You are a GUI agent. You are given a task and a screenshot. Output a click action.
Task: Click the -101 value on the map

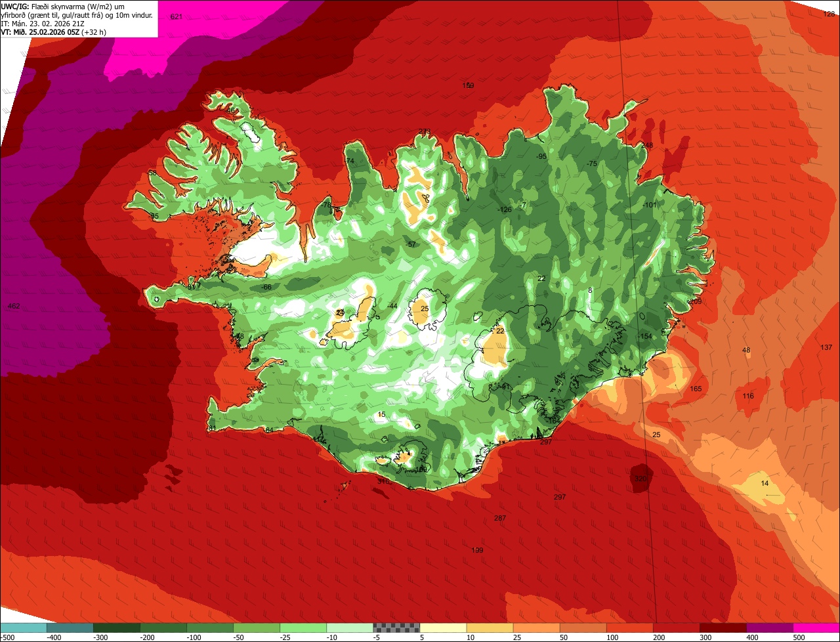(649, 205)
